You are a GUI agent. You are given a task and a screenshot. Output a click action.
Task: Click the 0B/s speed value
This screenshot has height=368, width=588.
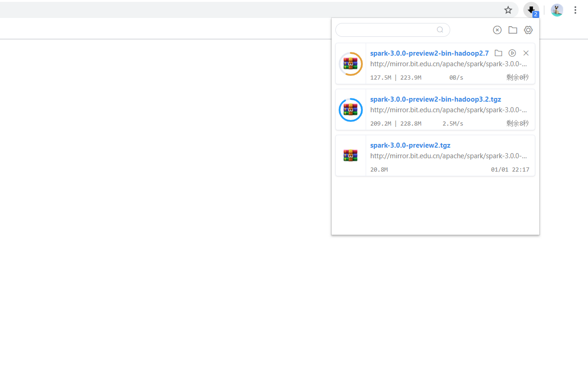coord(456,78)
